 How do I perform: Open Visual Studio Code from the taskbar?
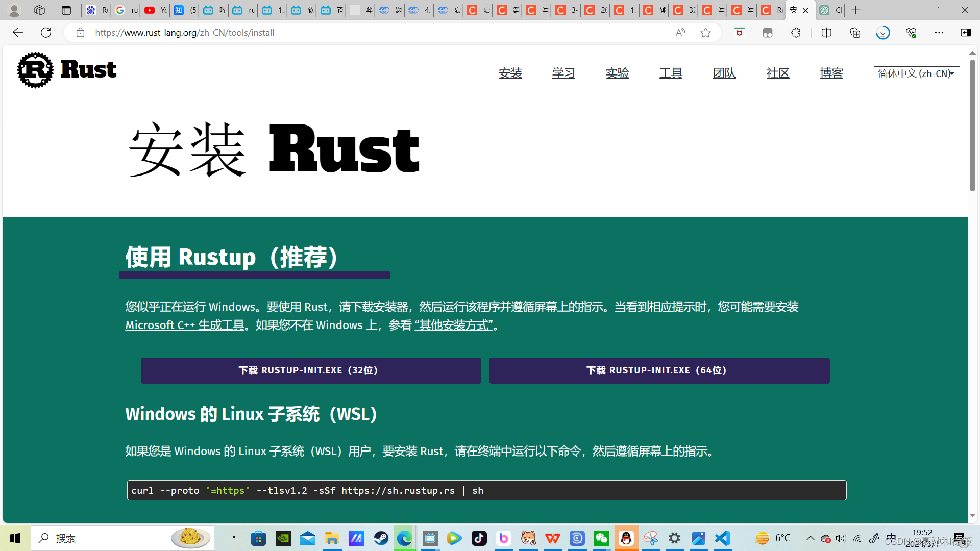pyautogui.click(x=722, y=538)
